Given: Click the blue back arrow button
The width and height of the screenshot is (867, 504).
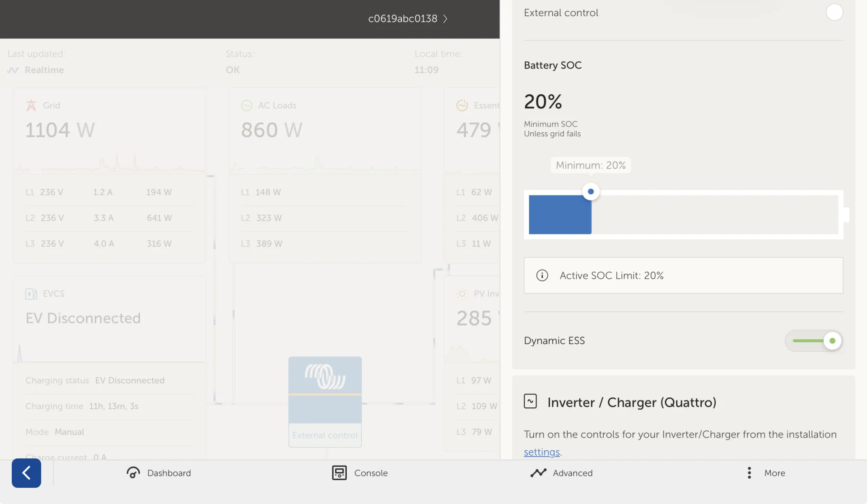Looking at the screenshot, I should coord(26,473).
